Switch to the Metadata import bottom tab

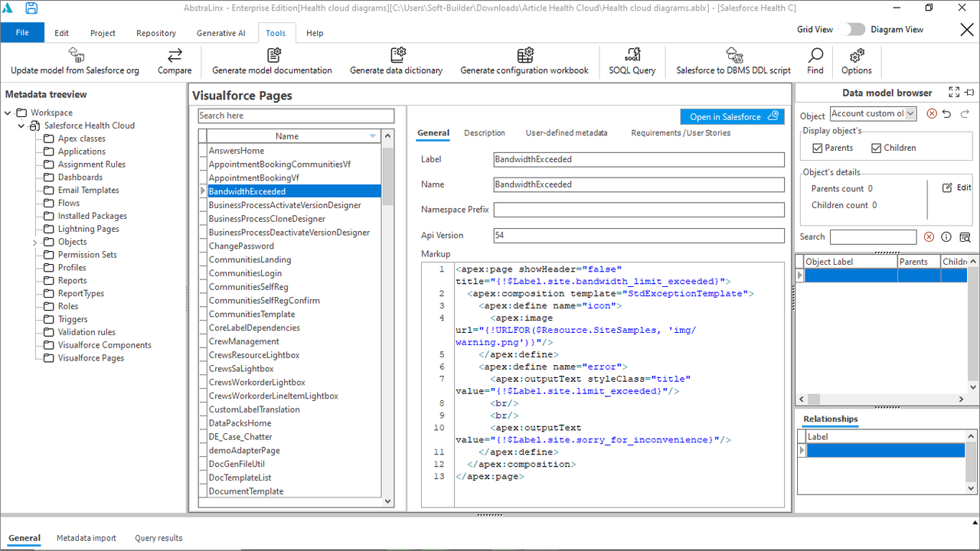87,538
